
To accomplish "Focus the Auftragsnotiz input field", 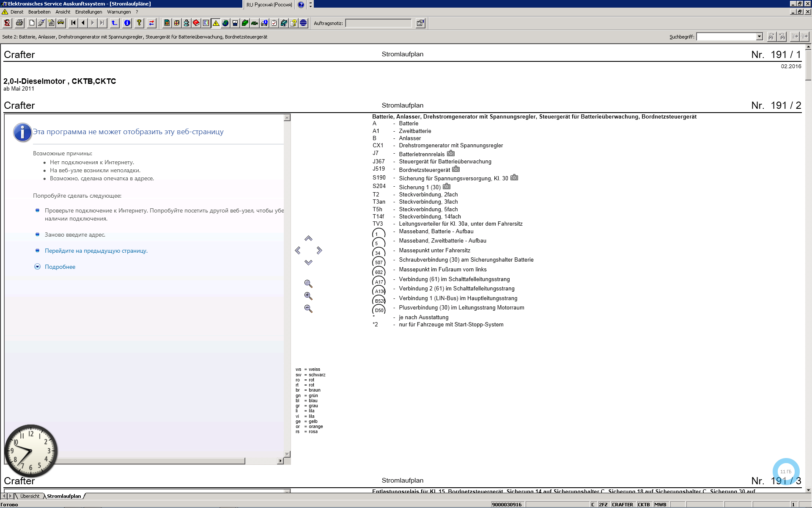I will 379,23.
